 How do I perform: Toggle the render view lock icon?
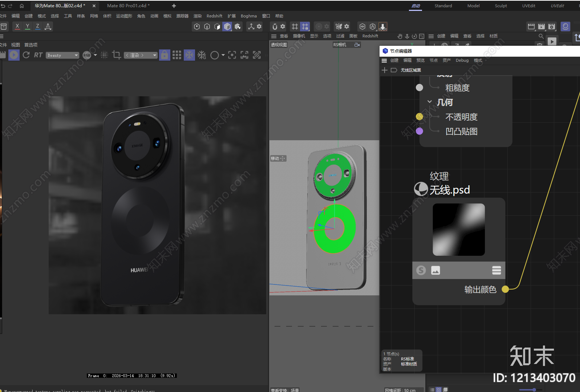(165, 55)
